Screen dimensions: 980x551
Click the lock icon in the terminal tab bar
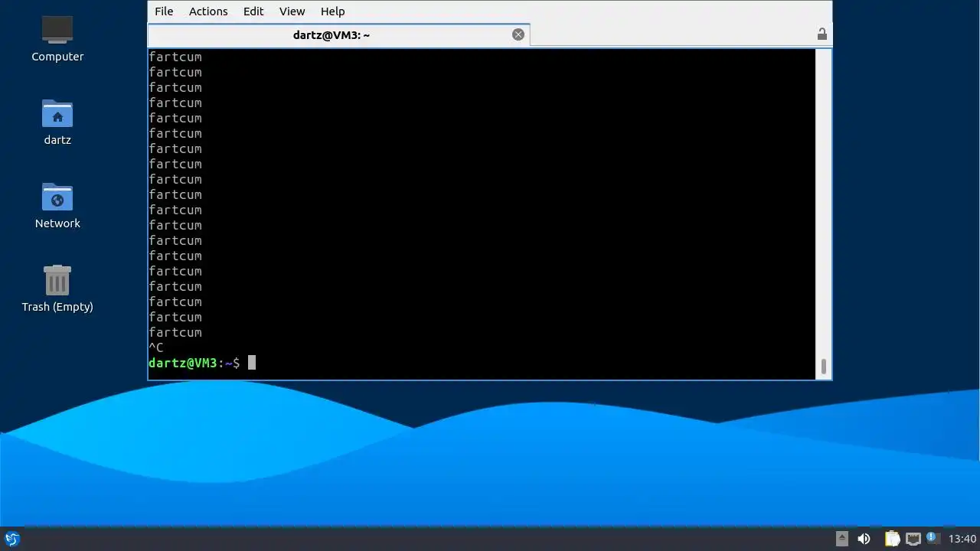[822, 34]
